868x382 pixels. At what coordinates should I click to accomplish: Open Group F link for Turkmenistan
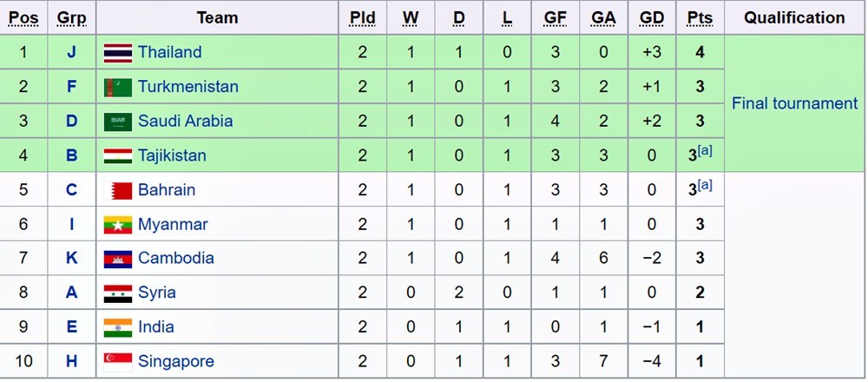[72, 88]
